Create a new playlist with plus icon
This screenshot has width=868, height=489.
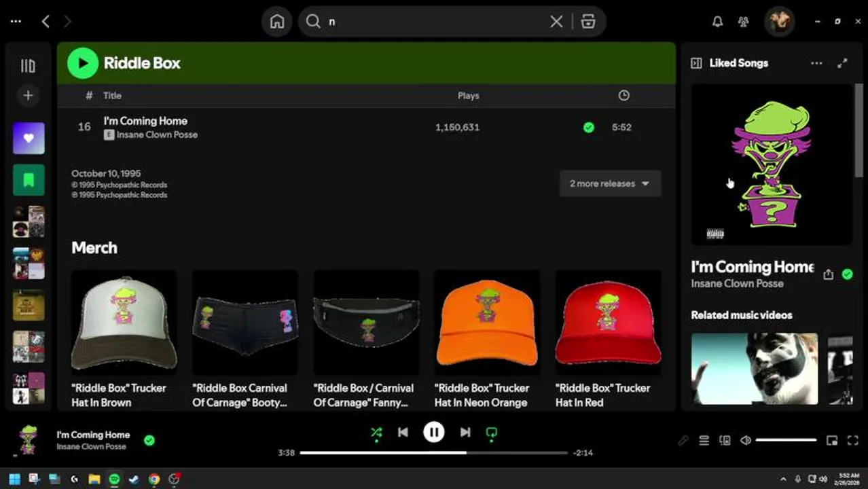point(28,96)
